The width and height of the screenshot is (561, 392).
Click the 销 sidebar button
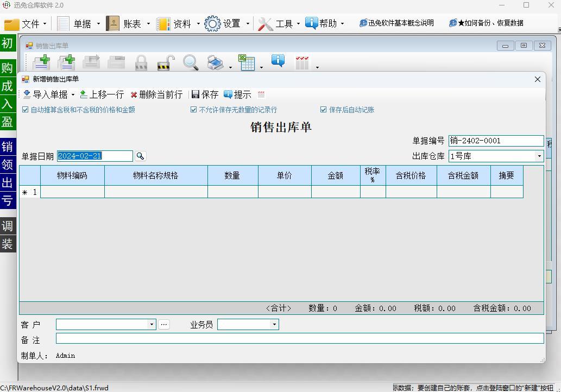click(x=8, y=147)
